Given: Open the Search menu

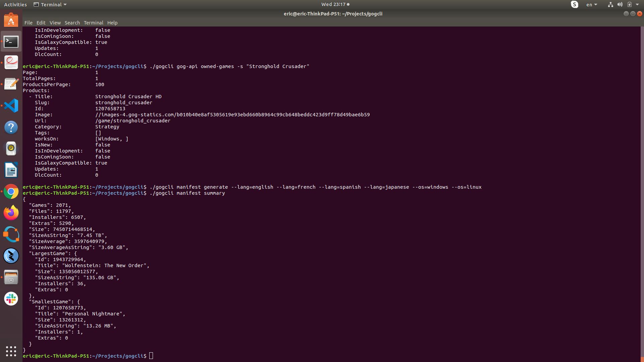Looking at the screenshot, I should coord(72,23).
